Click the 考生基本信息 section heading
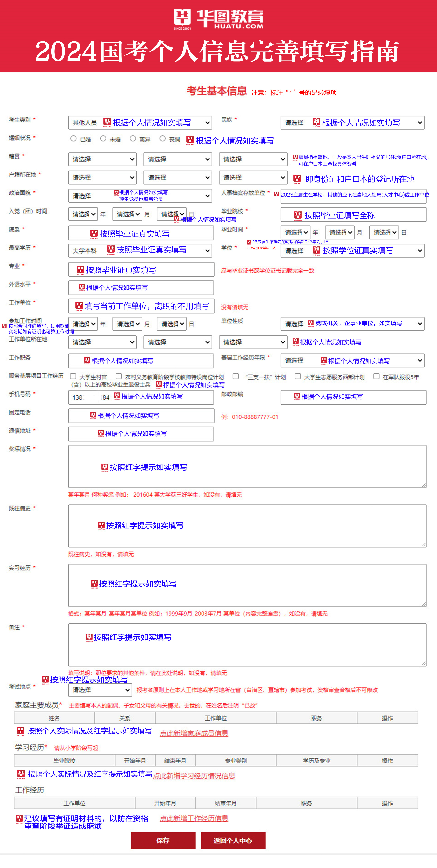The width and height of the screenshot is (437, 868). point(216,91)
